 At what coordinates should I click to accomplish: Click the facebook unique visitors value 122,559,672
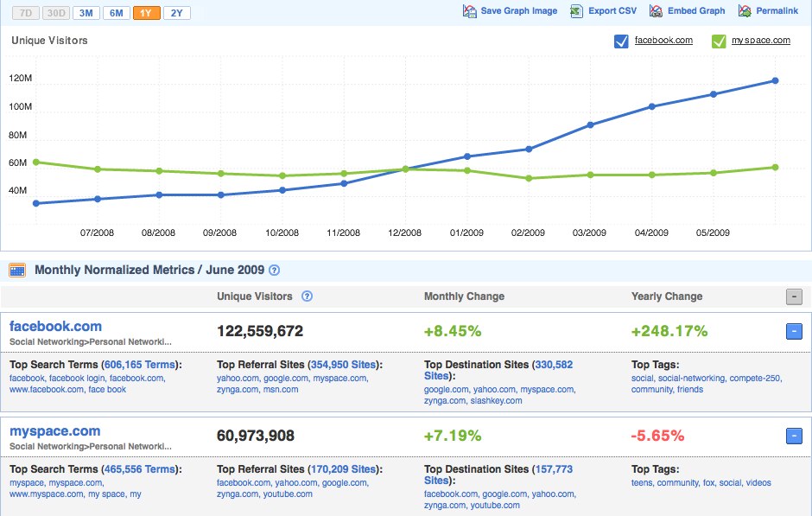pyautogui.click(x=260, y=331)
